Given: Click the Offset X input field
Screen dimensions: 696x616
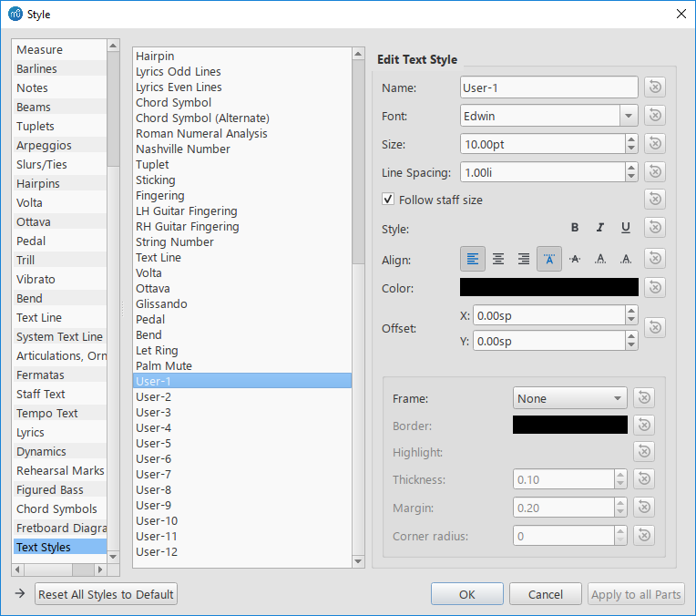Looking at the screenshot, I should point(549,316).
